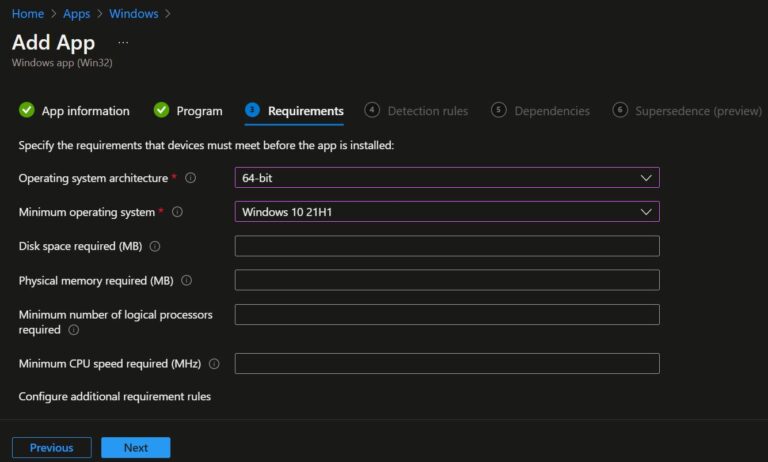Viewport: 768px width, 462px height.
Task: Focus the Physical memory required (MB) field
Action: tap(447, 280)
